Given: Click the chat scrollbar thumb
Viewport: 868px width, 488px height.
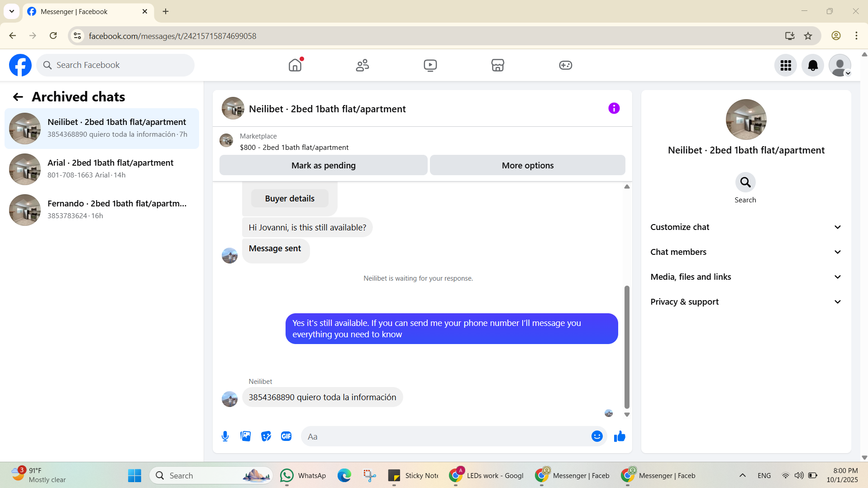Looking at the screenshot, I should point(627,347).
